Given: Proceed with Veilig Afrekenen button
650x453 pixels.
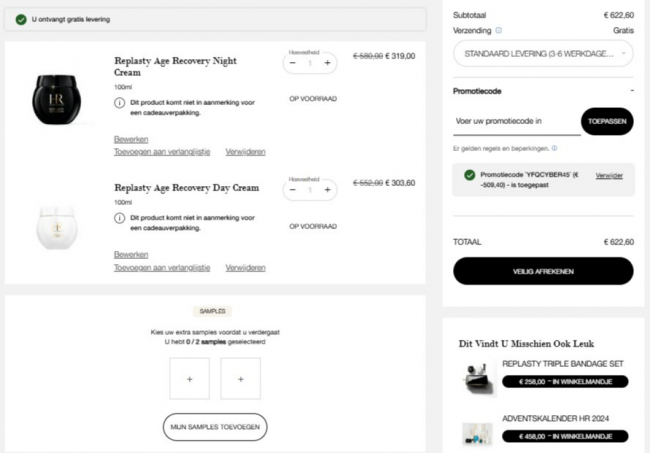Looking at the screenshot, I should [x=543, y=271].
